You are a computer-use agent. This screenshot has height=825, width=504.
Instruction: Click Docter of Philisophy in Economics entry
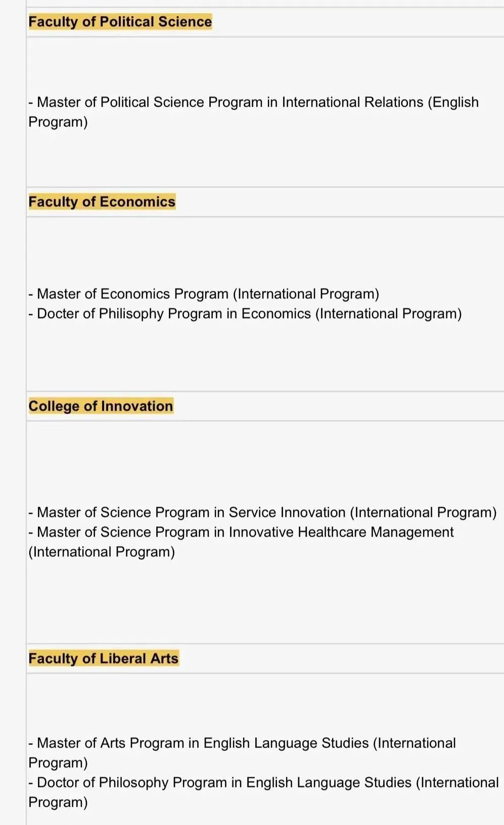point(245,314)
